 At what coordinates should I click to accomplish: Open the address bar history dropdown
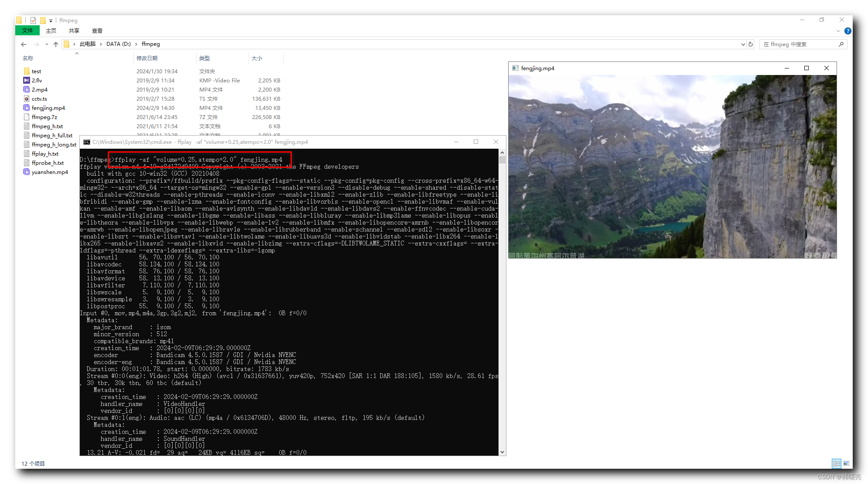pos(742,44)
